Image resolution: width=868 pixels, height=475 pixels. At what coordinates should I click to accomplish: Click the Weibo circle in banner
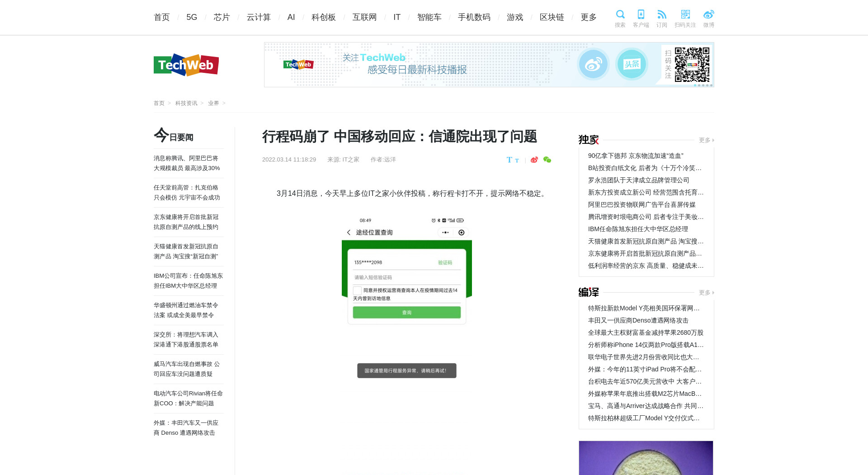pyautogui.click(x=593, y=64)
